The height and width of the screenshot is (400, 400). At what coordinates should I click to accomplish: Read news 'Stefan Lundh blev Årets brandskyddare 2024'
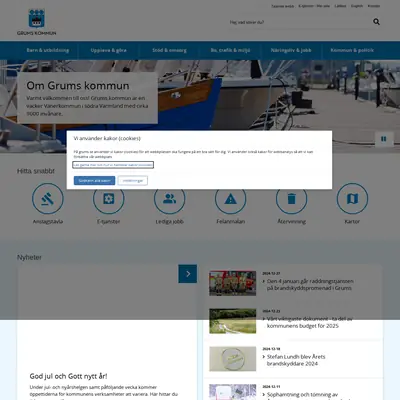pyautogui.click(x=296, y=360)
